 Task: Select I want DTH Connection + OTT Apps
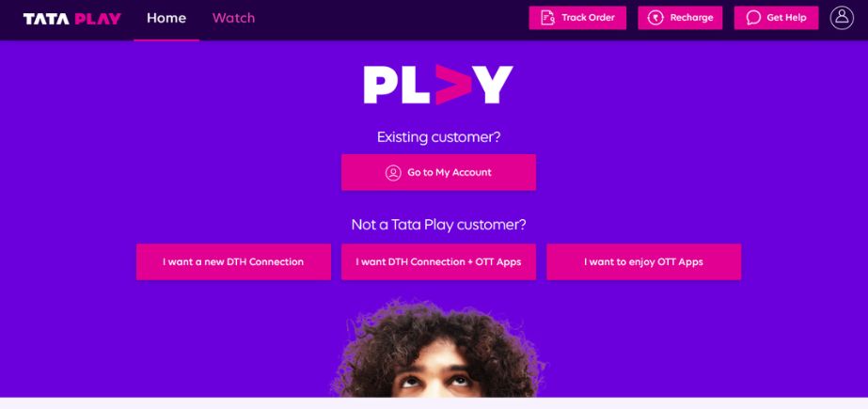coord(438,261)
